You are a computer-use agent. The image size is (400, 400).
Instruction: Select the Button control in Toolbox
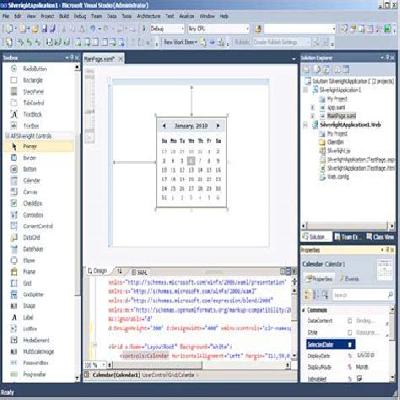click(29, 169)
